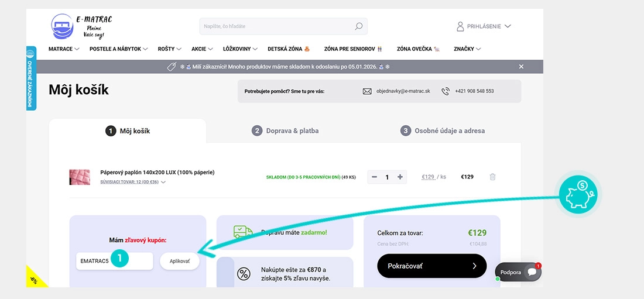
Task: Click the piggy bank savings icon
Action: pos(577,194)
